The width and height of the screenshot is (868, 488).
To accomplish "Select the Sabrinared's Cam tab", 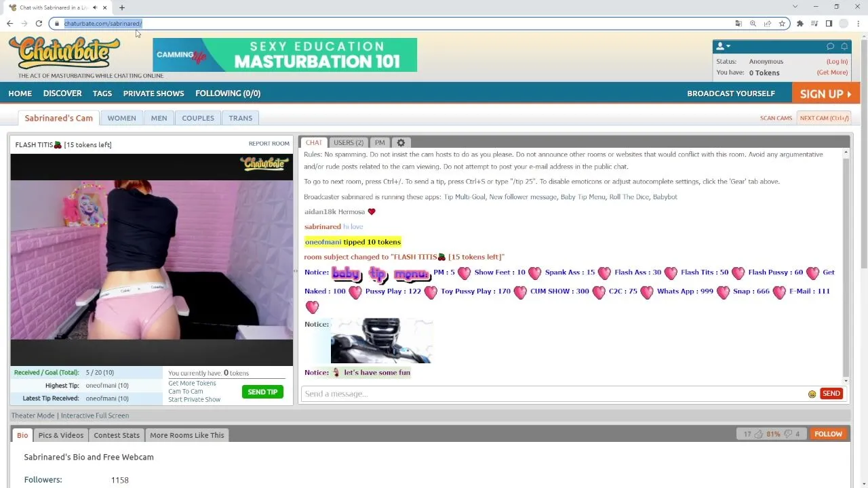I will tap(59, 118).
